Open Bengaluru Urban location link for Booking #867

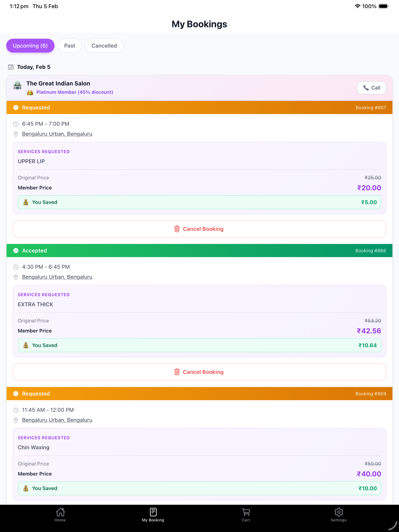point(57,134)
